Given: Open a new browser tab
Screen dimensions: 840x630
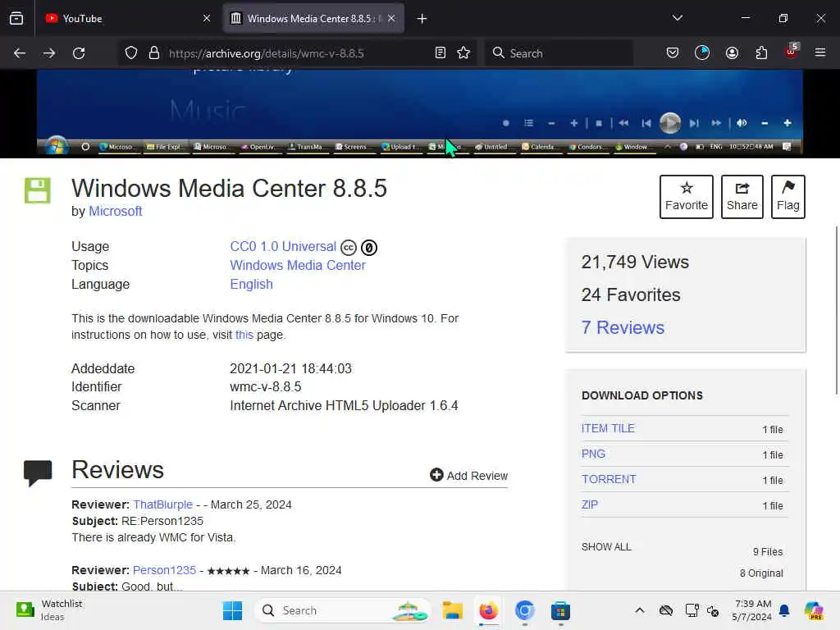Looking at the screenshot, I should [x=422, y=19].
